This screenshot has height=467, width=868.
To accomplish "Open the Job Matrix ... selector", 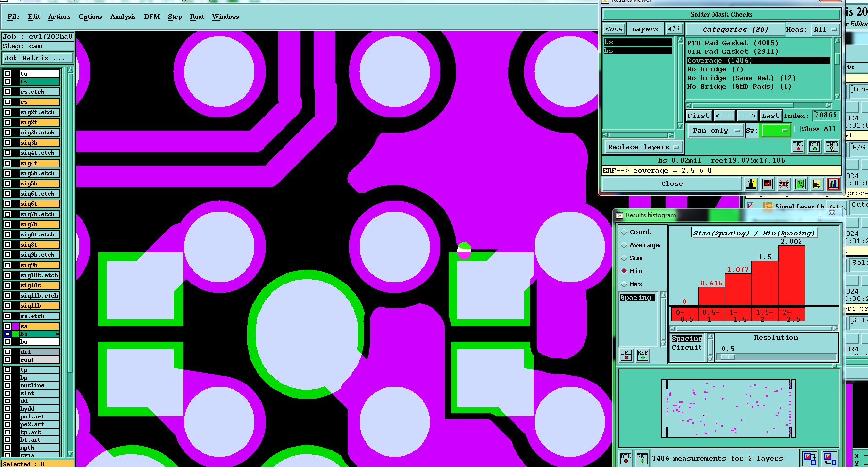I will [x=38, y=58].
